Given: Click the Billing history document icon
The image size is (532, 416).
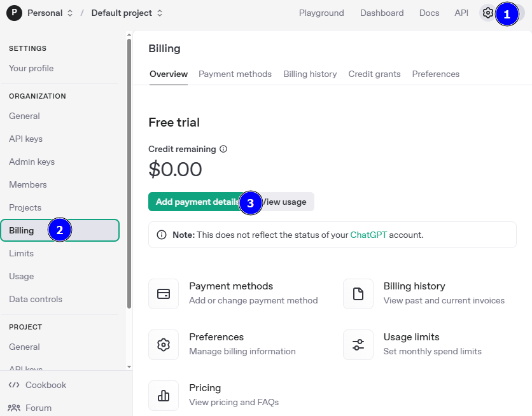Looking at the screenshot, I should pos(358,294).
